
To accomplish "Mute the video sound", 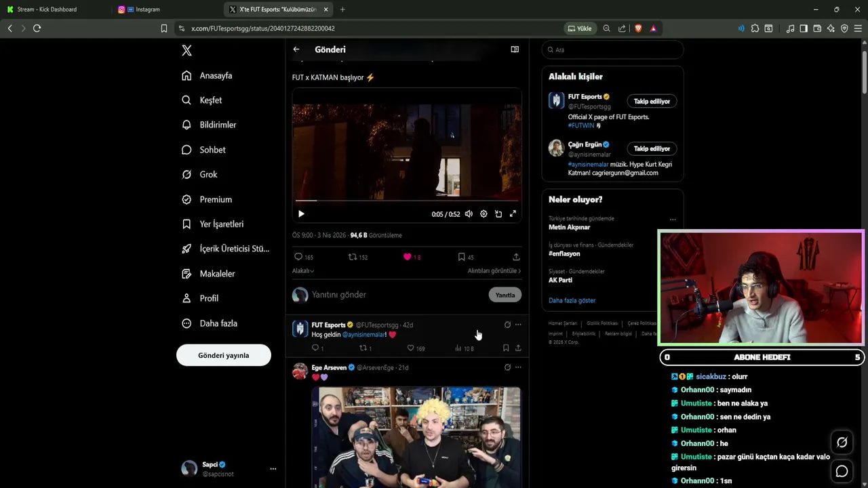I will 469,214.
